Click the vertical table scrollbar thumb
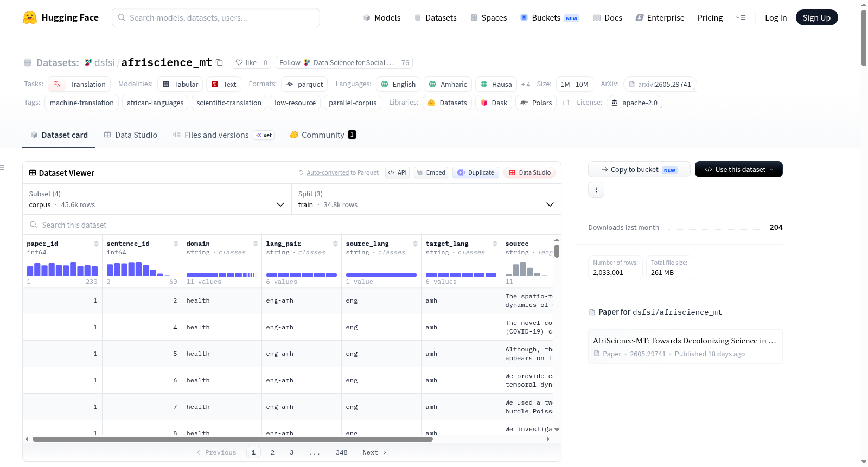Screen dimensions: 868x467 (x=557, y=251)
